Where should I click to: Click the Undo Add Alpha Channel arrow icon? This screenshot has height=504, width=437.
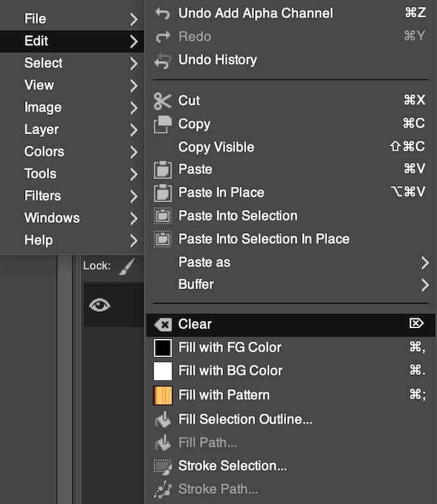click(163, 13)
